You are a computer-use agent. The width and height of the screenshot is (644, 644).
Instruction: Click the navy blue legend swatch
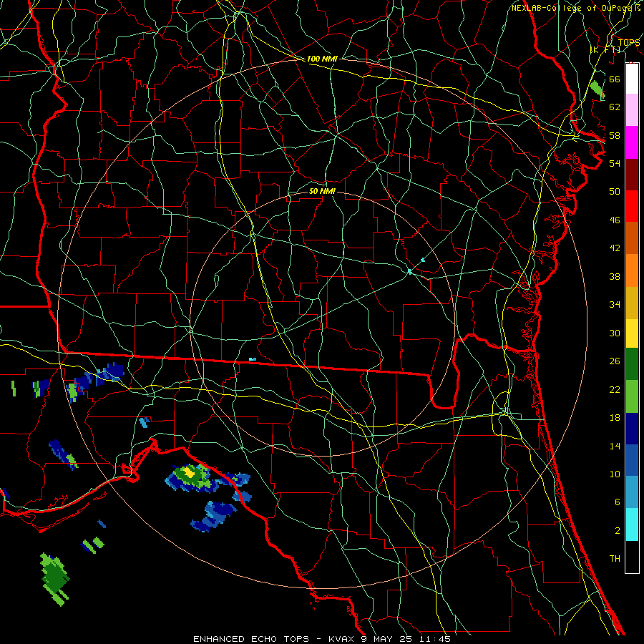632,429
